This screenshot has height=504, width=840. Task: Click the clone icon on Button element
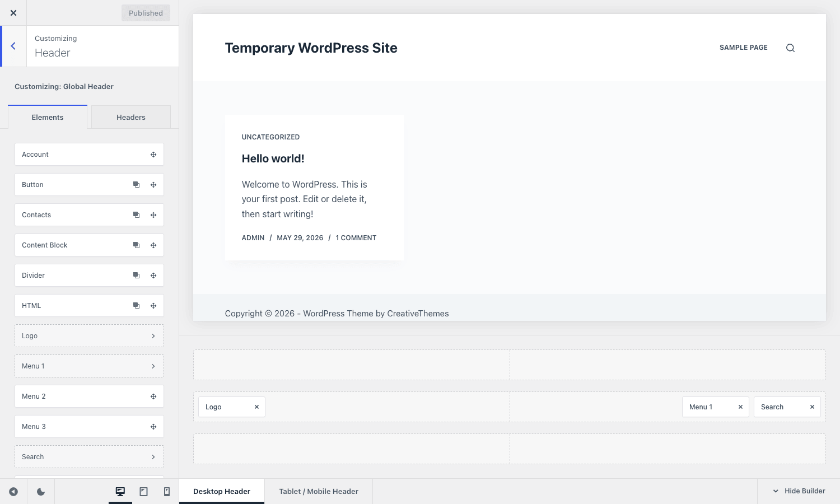point(136,185)
